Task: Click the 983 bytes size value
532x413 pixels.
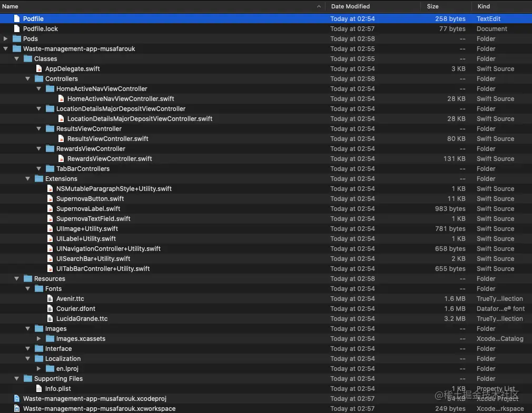Action: pos(450,209)
